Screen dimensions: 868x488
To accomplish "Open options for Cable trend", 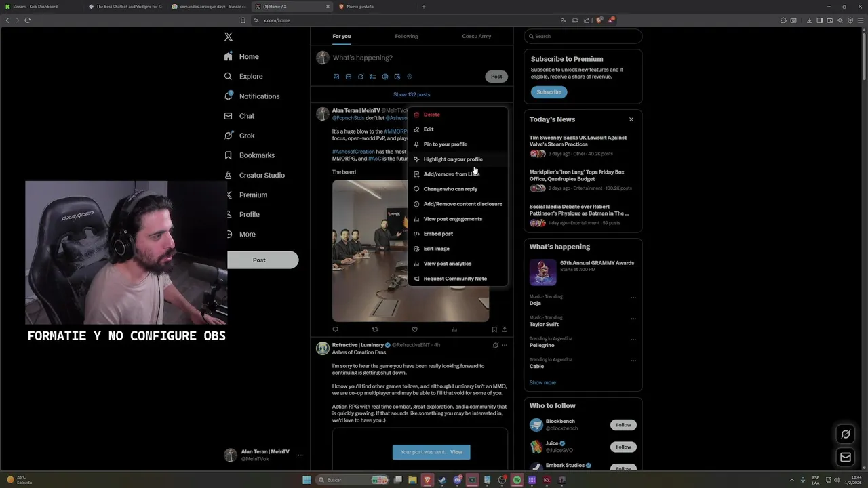I will pyautogui.click(x=633, y=361).
